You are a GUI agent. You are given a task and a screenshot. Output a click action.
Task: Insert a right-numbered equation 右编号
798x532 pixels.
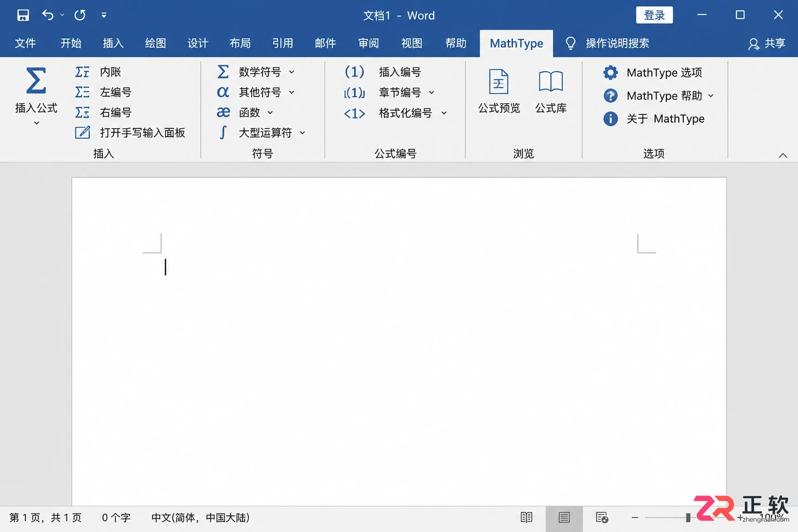tap(103, 112)
